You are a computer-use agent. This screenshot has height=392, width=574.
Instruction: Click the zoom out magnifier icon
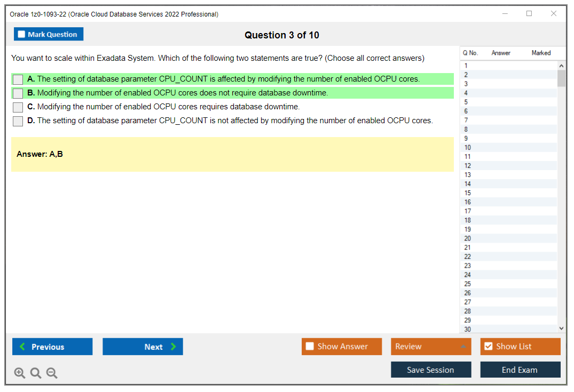pos(52,373)
